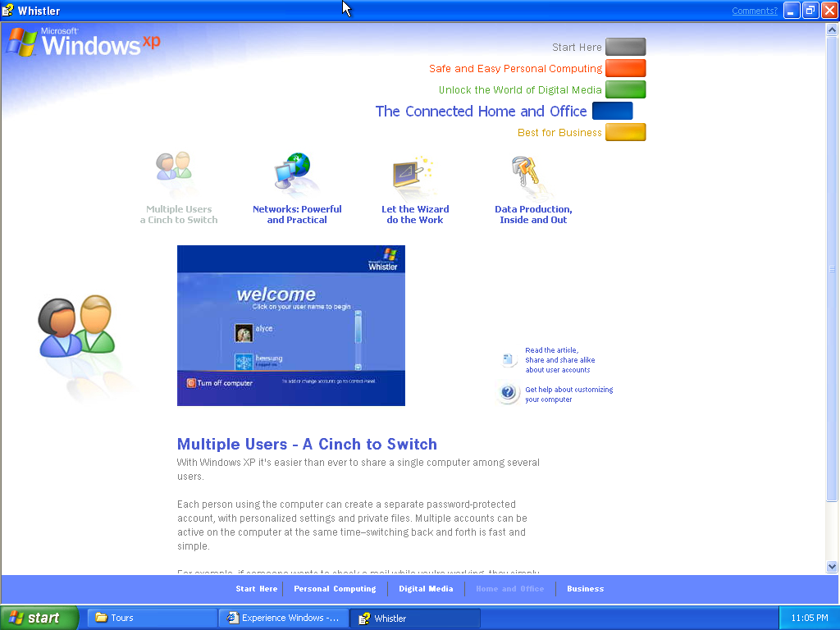The height and width of the screenshot is (630, 840).
Task: Click the vertical scrollbar thumb
Action: click(x=832, y=269)
